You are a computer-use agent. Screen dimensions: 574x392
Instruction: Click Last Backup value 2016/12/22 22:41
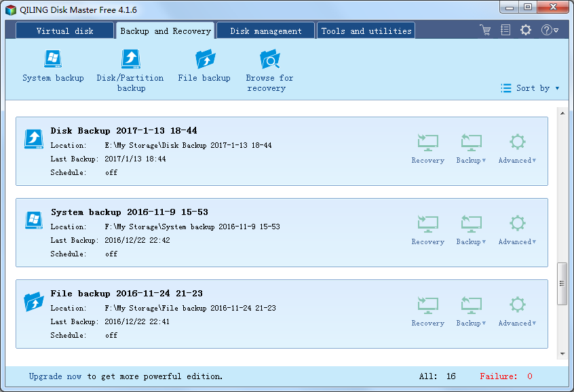137,321
